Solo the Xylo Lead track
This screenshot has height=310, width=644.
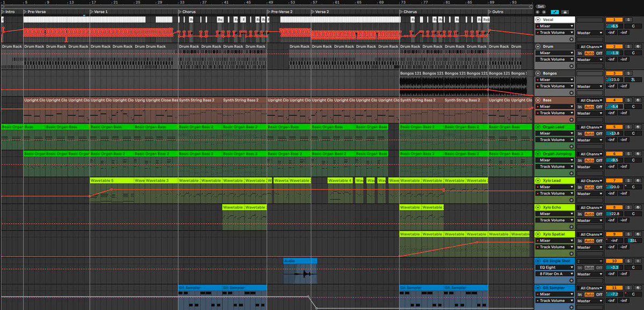point(628,181)
